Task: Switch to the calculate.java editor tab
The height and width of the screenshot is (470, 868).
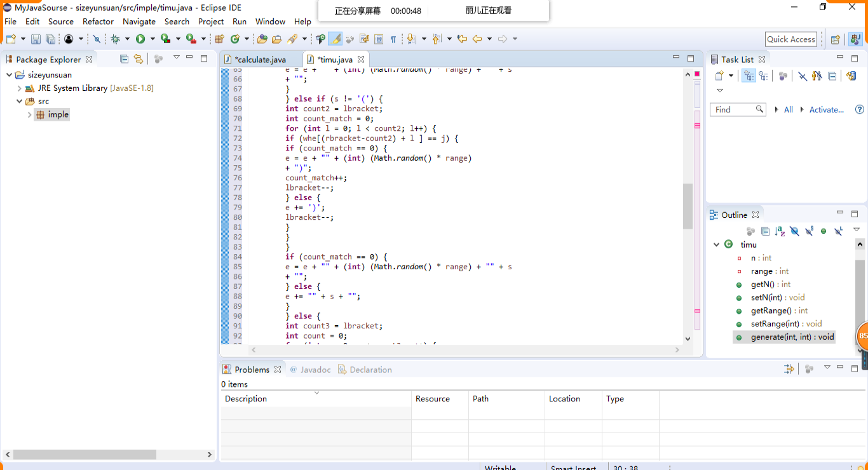Action: pos(261,60)
